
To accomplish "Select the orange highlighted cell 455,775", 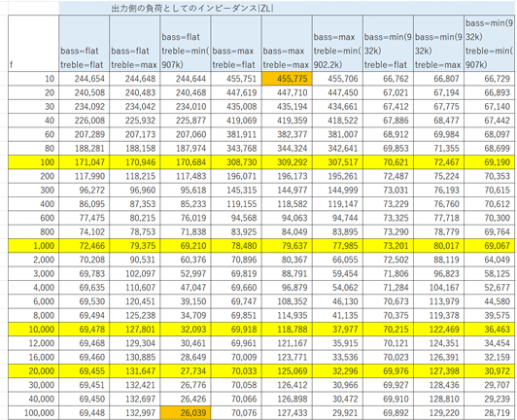I will (287, 79).
